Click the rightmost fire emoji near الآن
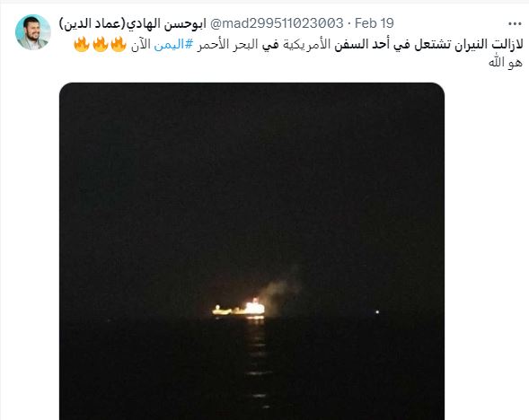Screen dimensions: 529x420 [x=119, y=45]
